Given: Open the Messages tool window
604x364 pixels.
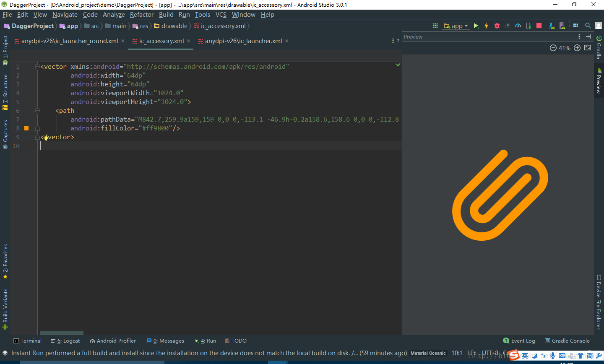Looking at the screenshot, I should [x=165, y=341].
